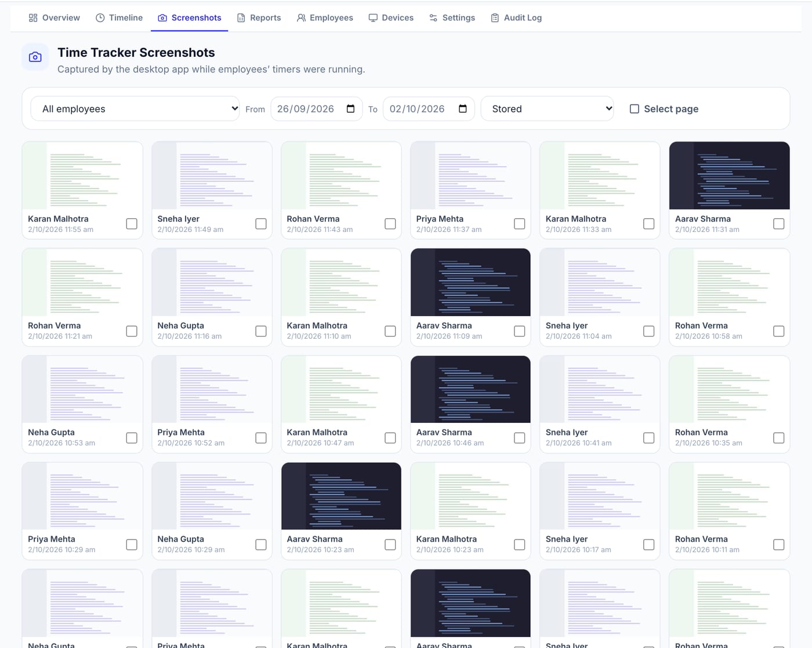Expand the All employees dropdown
Viewport: 812px width, 648px height.
(x=135, y=108)
